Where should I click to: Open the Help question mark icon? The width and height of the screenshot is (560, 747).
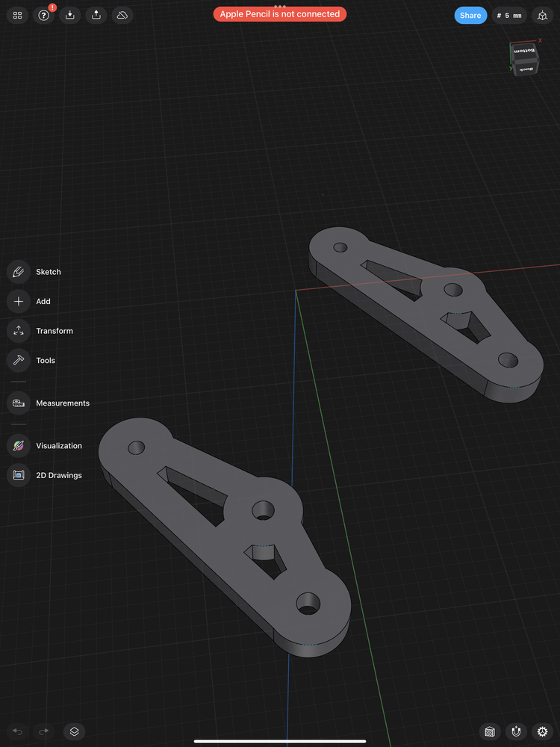pos(43,15)
